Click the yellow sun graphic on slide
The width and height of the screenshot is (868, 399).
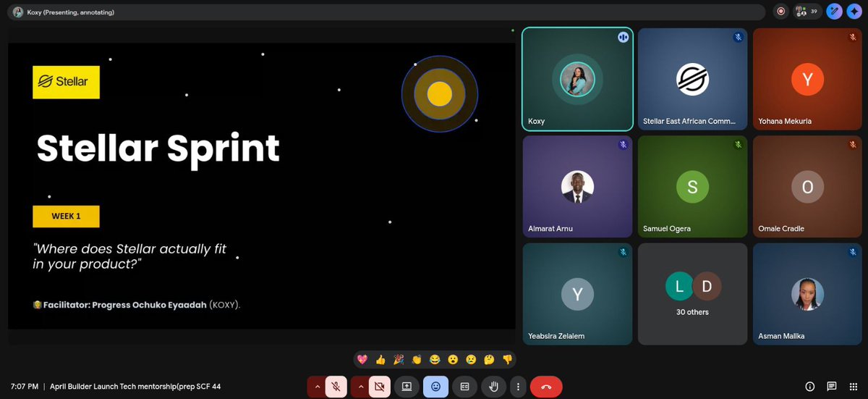439,93
